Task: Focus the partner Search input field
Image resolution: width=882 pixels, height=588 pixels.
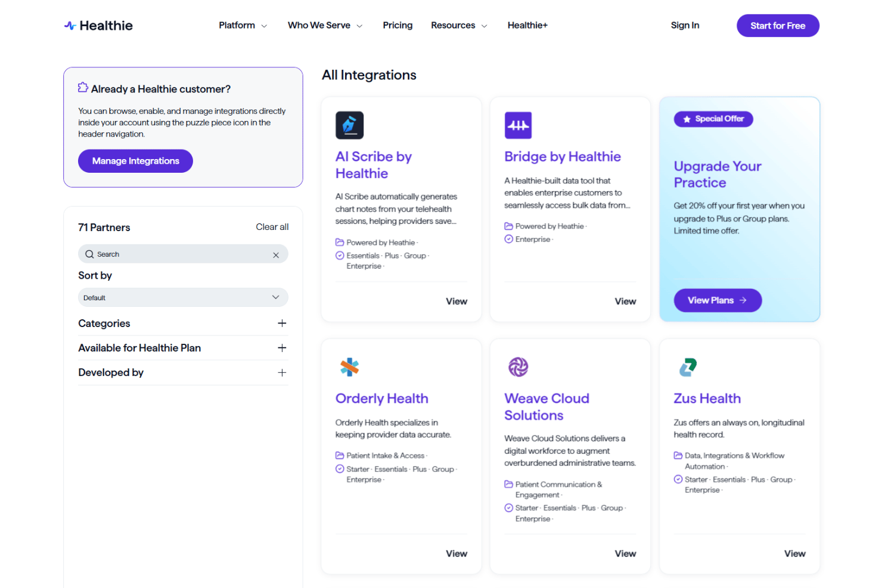Action: coord(183,254)
